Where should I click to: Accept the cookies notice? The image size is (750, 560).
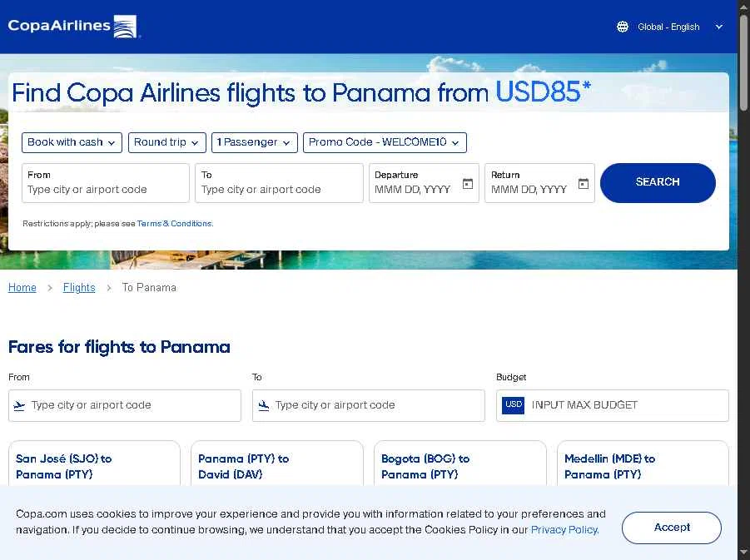tap(671, 528)
